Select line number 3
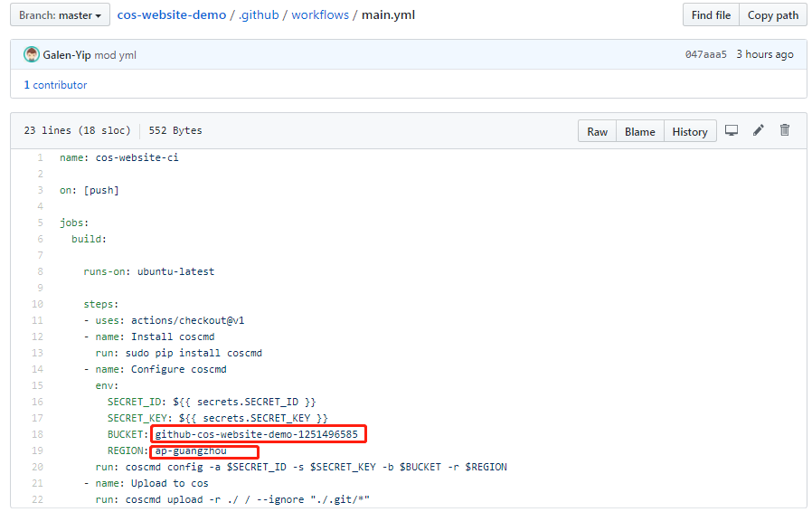This screenshot has width=812, height=512. [x=40, y=190]
